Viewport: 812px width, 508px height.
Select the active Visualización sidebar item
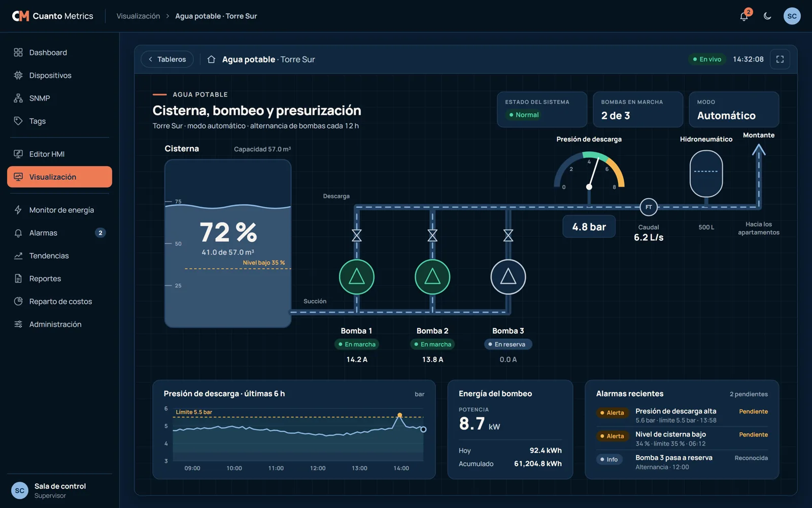59,177
